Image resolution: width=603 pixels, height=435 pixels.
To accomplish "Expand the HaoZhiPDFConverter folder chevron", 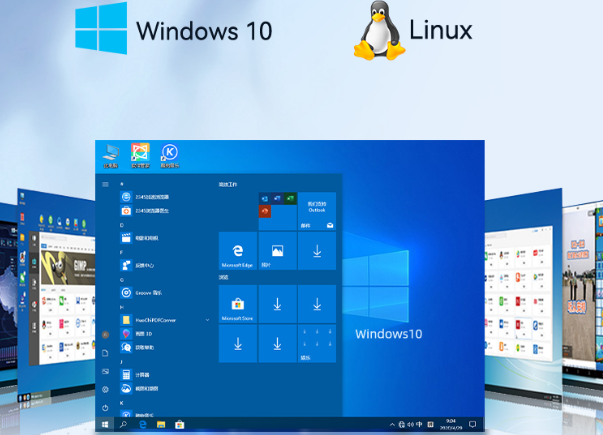I will click(207, 319).
